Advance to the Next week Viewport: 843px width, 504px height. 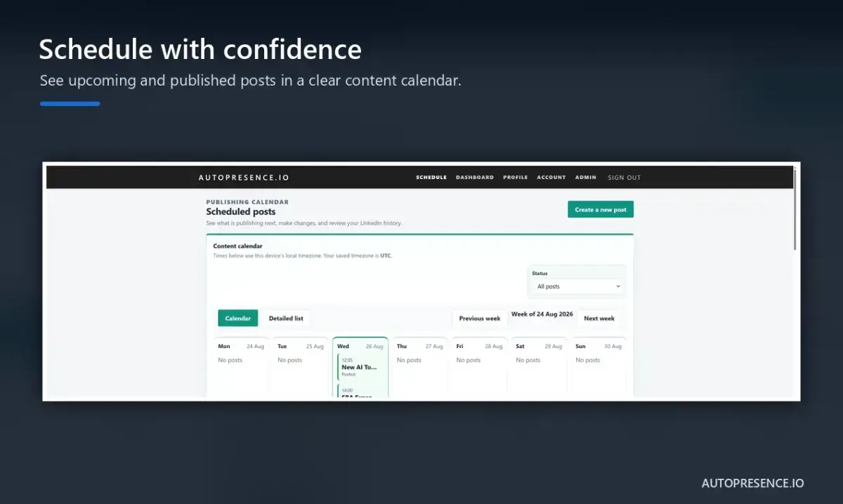click(599, 318)
